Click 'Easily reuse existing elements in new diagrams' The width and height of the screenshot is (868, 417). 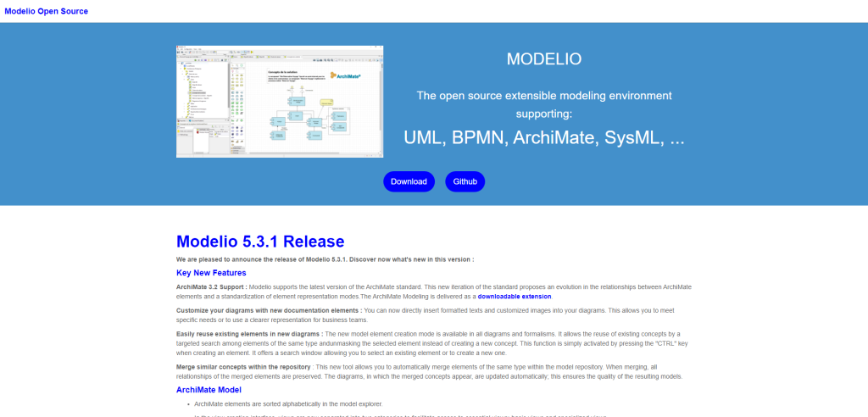(x=250, y=334)
